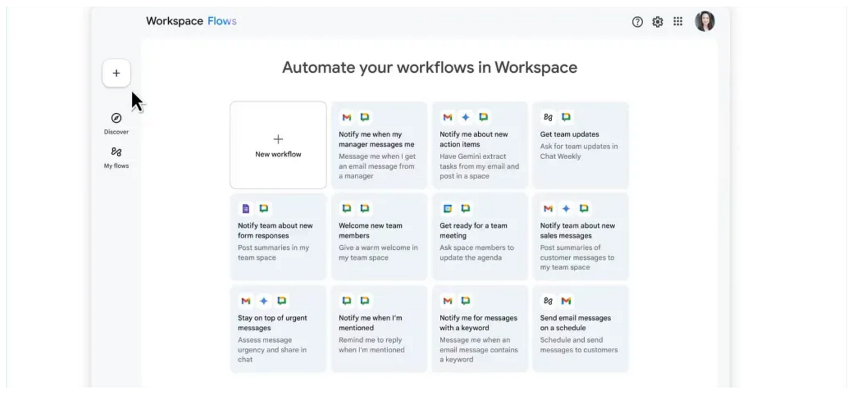
Task: Click Chat icon on Get team updates card
Action: pyautogui.click(x=566, y=117)
